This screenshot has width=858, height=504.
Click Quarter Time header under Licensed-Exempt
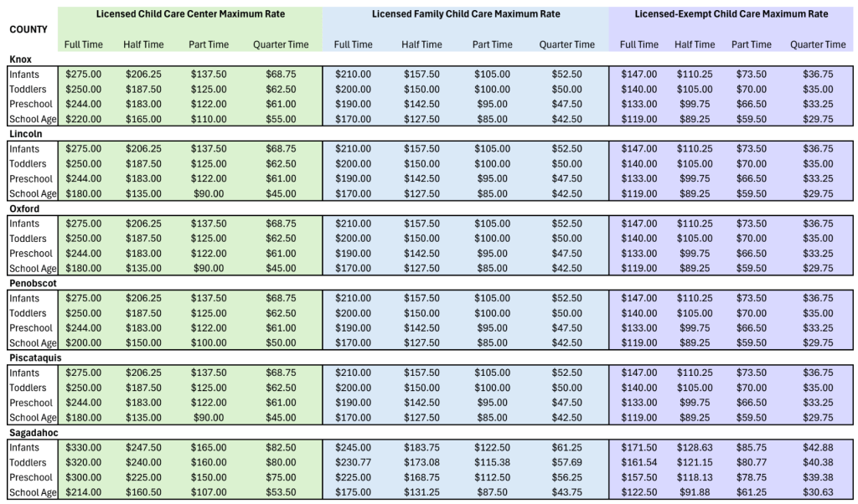coord(817,44)
